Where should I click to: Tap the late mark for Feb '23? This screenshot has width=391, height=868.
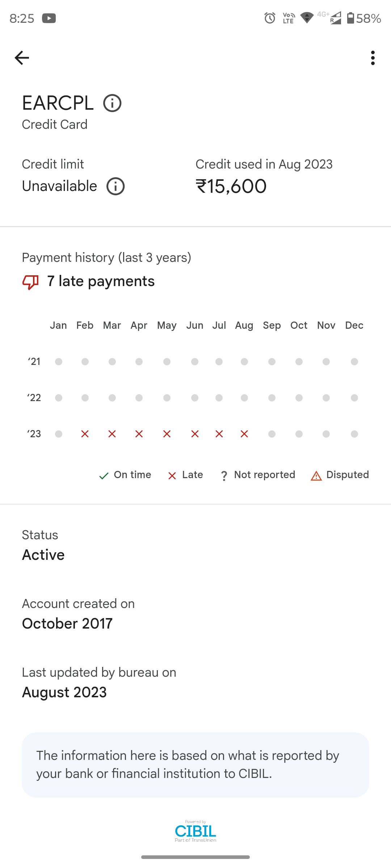[x=85, y=434]
